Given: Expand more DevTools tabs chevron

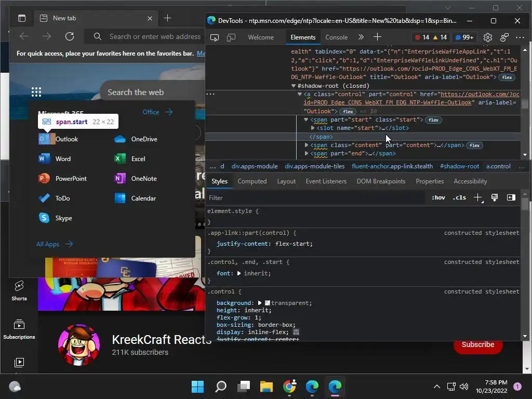Looking at the screenshot, I should [x=361, y=37].
